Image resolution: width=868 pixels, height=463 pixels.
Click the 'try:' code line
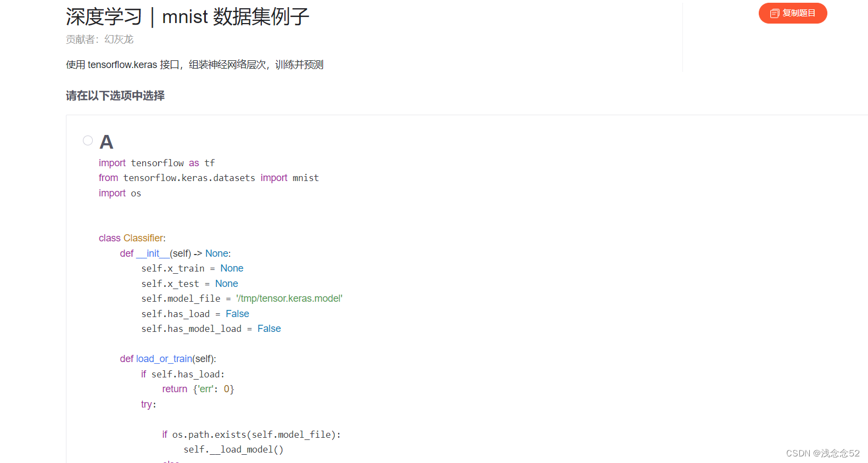[x=148, y=404]
